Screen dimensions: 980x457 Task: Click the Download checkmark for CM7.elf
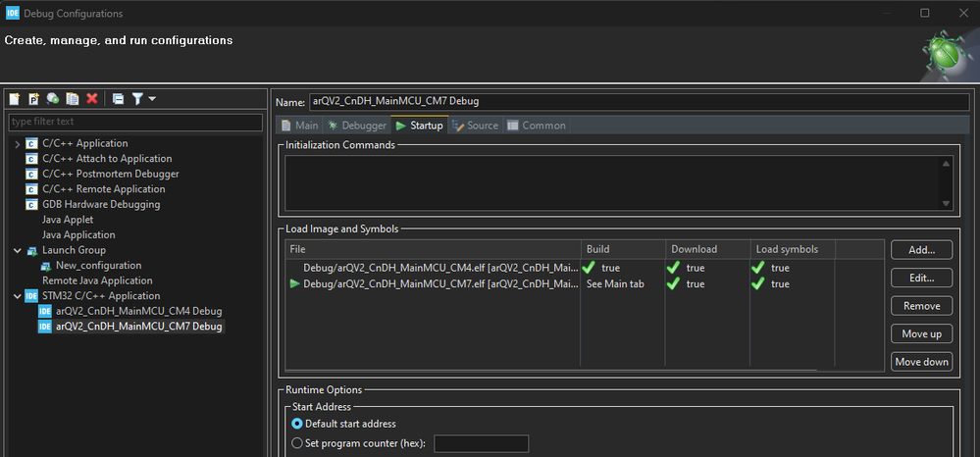tap(673, 283)
